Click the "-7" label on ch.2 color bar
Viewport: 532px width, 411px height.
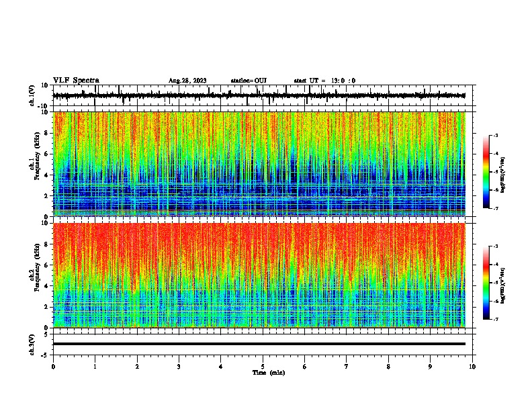pyautogui.click(x=495, y=320)
